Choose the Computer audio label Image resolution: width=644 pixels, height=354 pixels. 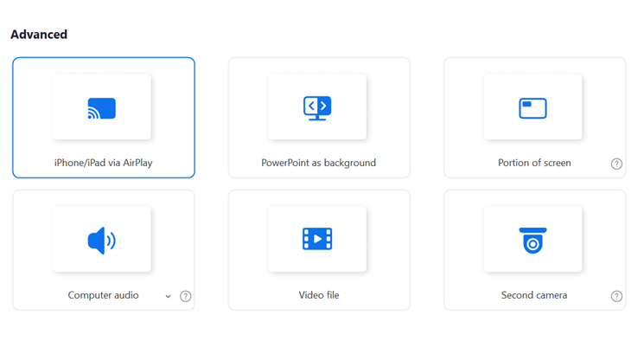click(103, 295)
